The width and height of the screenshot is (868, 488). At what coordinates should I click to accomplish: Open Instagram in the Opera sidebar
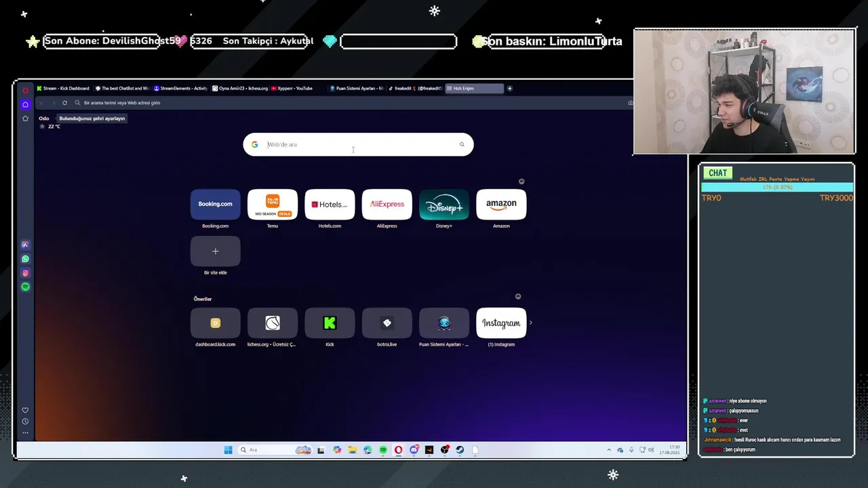click(x=25, y=273)
